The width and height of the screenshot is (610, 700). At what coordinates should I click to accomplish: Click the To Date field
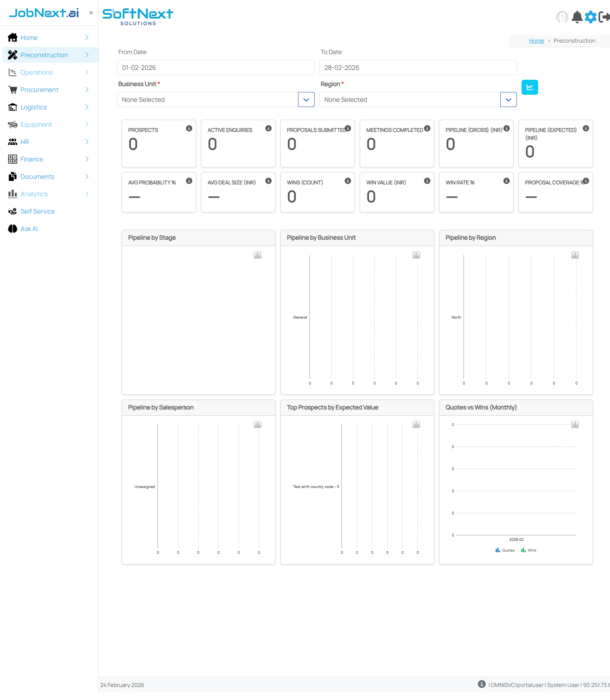point(418,68)
